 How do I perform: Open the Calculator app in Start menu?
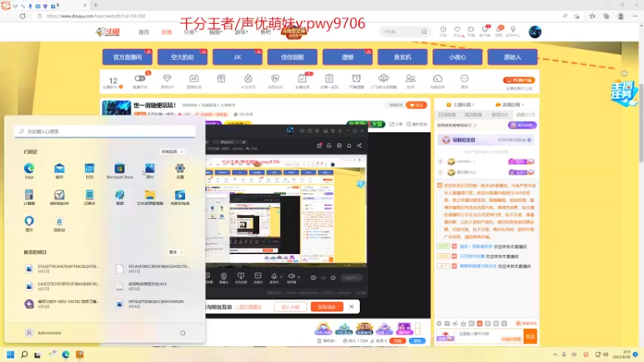(29, 197)
